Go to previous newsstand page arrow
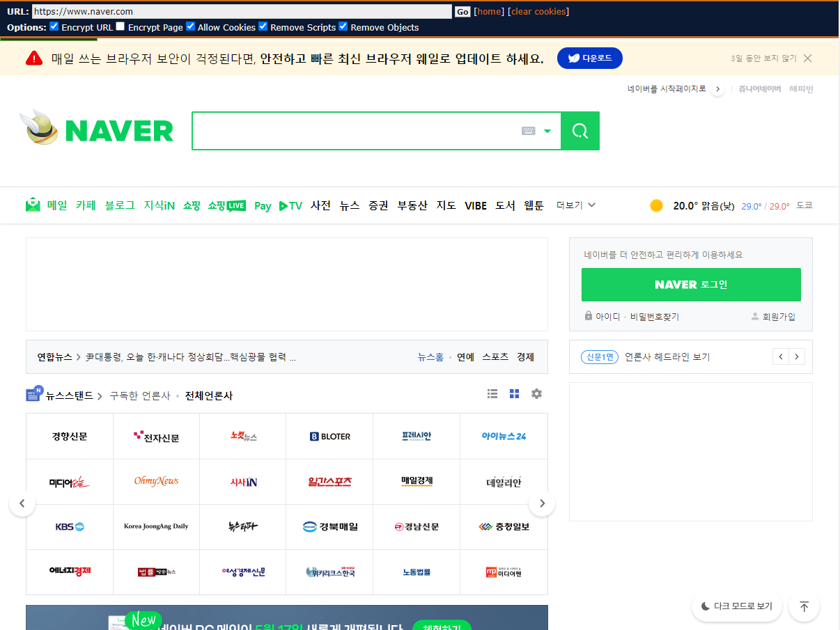 tap(22, 503)
